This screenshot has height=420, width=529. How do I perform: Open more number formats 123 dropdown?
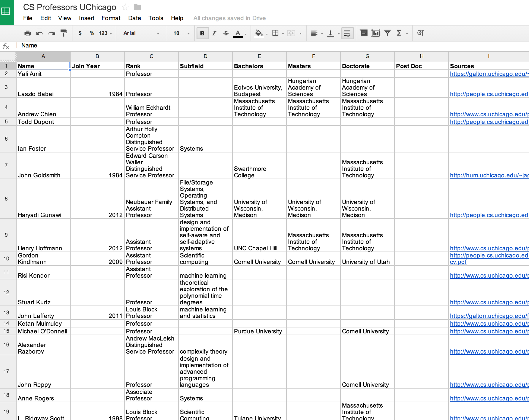pos(105,33)
